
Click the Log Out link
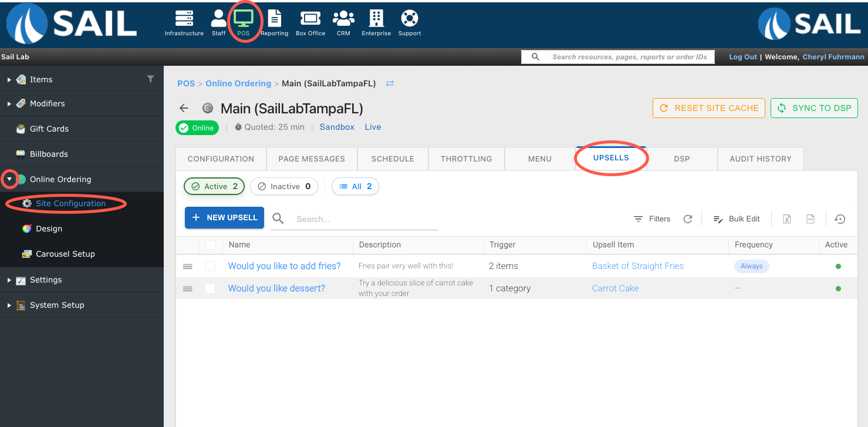[743, 57]
